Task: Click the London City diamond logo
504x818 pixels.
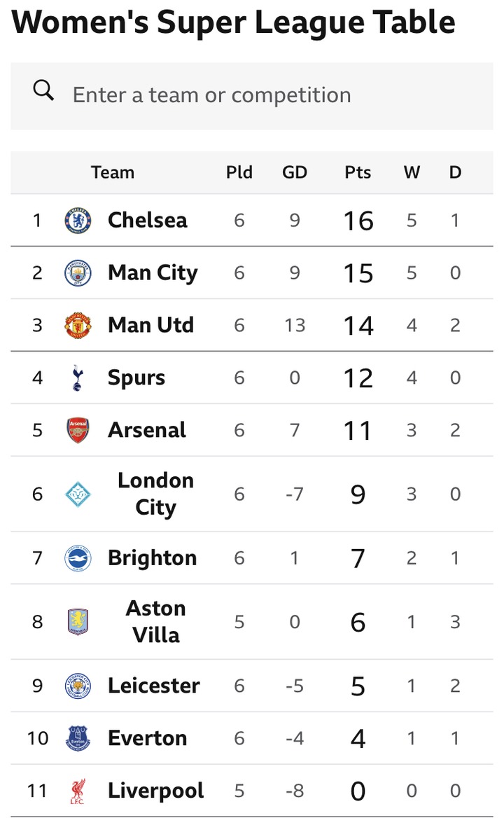Action: 78,494
